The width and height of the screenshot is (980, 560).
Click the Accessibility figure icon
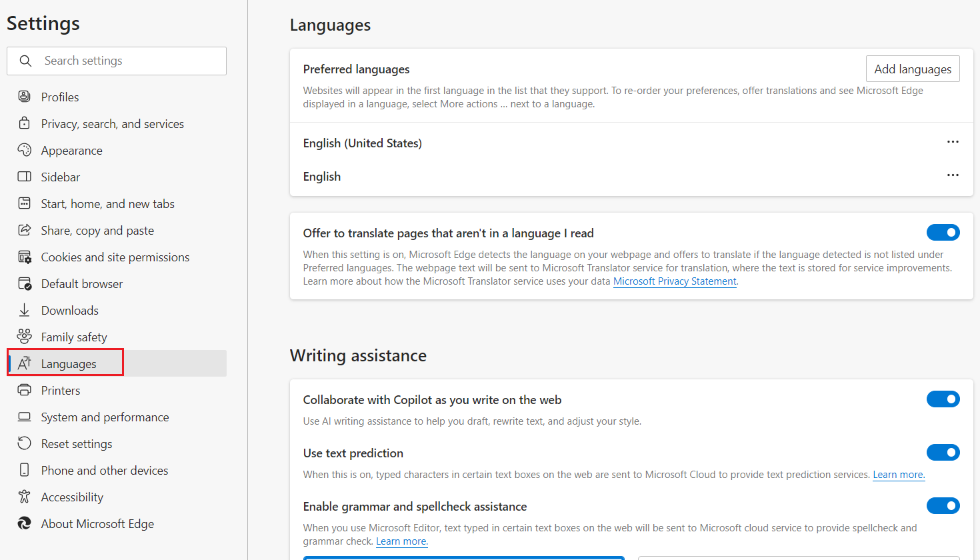point(25,497)
